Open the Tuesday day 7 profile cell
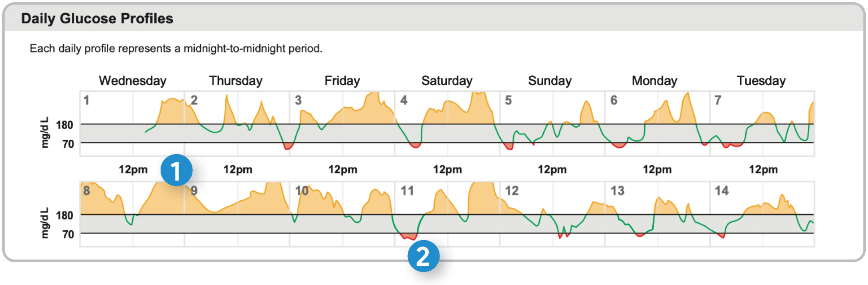 pos(762,124)
